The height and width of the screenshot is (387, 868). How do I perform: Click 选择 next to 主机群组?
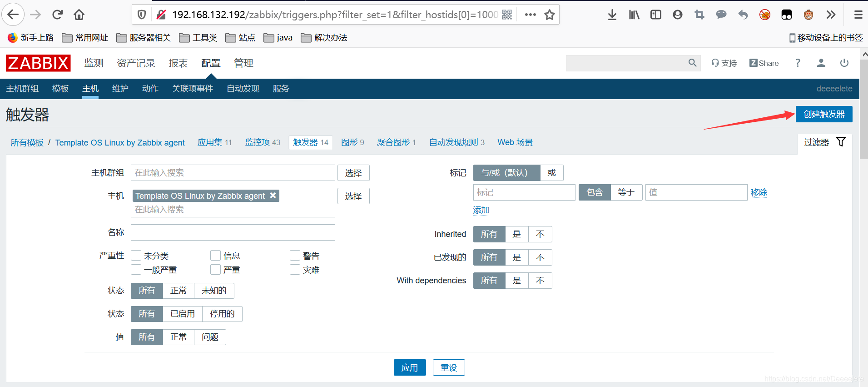tap(353, 173)
